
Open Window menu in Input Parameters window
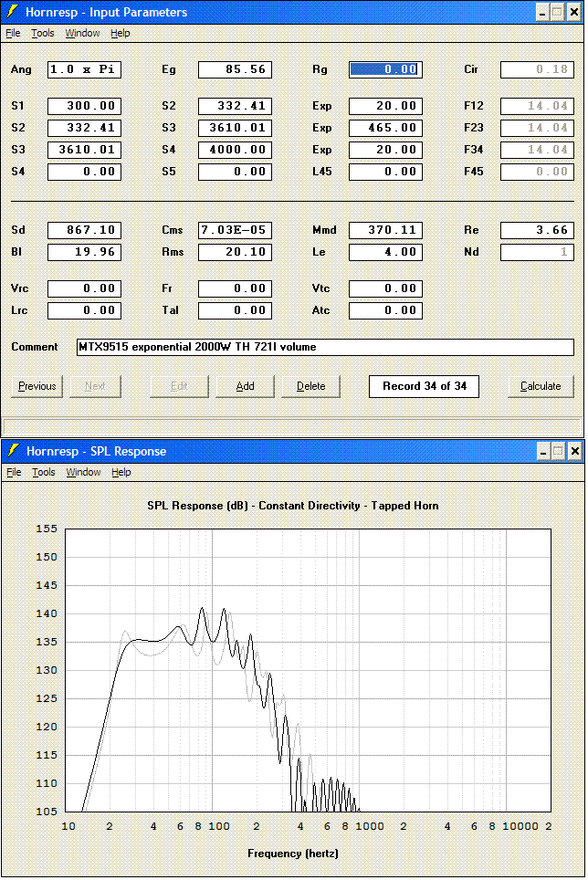82,33
